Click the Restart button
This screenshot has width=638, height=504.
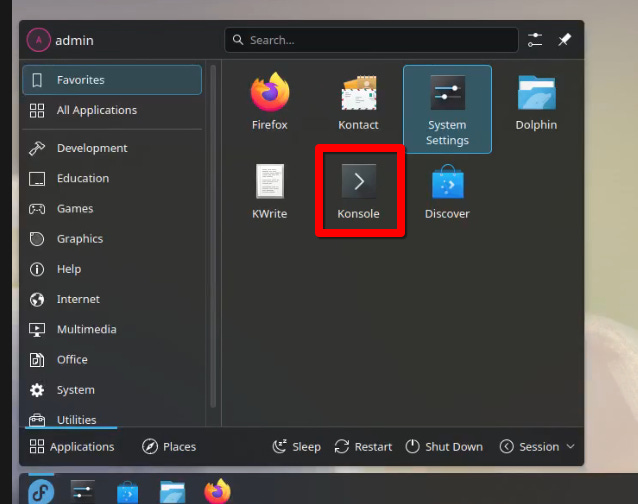click(x=363, y=447)
